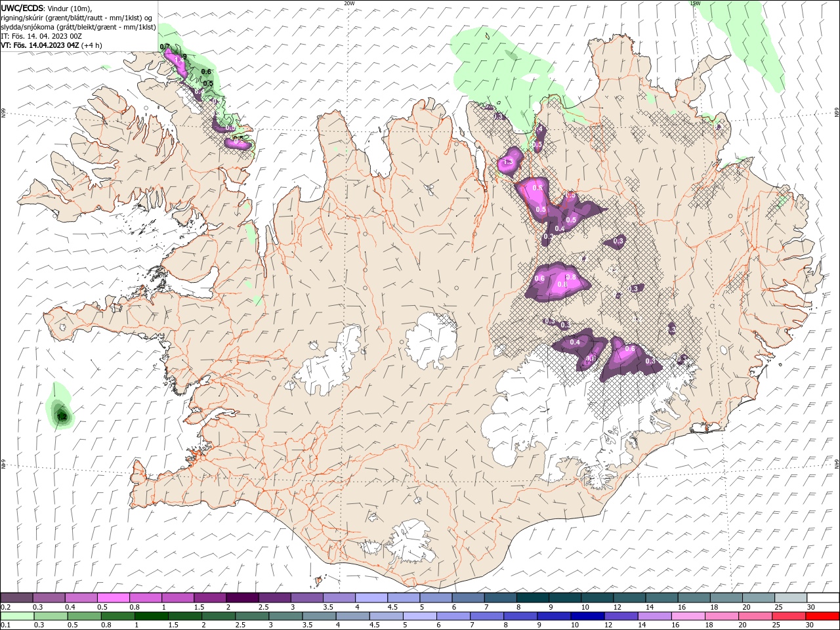The height and width of the screenshot is (630, 840).
Task: Select the 0.8 magenta swatch in upper legend row
Action: (145, 598)
